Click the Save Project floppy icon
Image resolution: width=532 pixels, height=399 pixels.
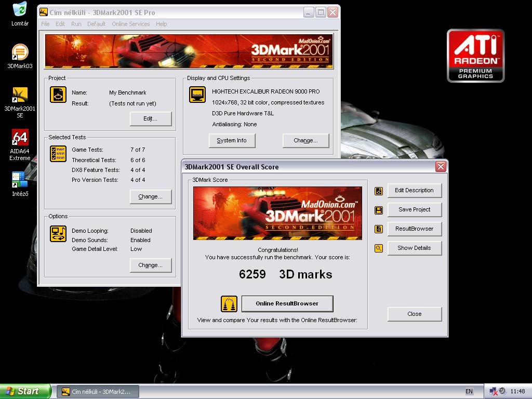[x=379, y=210]
